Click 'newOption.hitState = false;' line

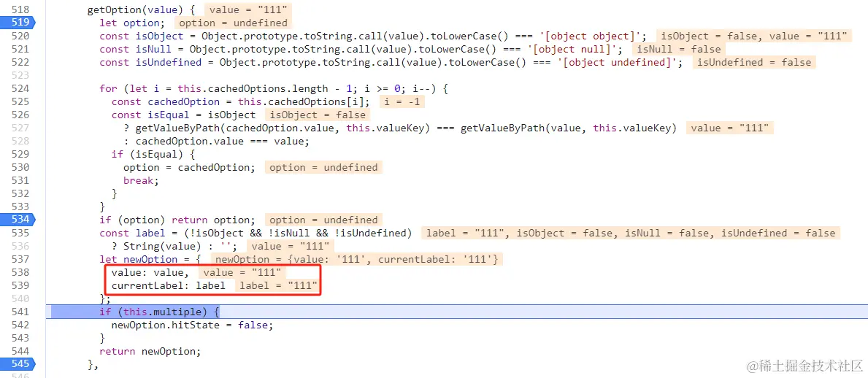pos(192,325)
